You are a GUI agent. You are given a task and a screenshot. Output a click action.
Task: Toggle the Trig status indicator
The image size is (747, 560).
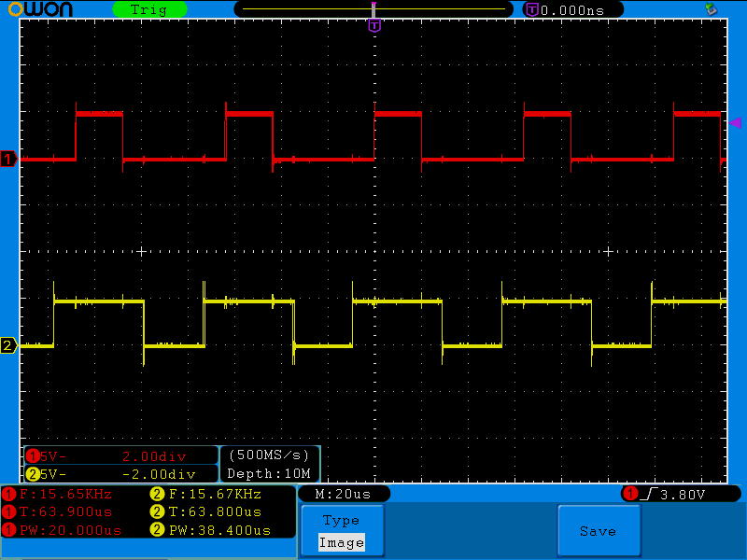click(149, 9)
